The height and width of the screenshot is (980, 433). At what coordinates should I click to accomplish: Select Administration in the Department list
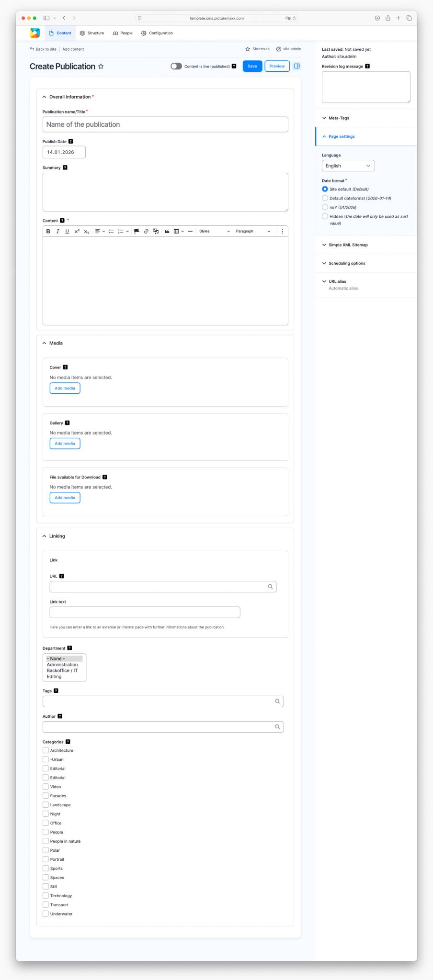point(62,665)
